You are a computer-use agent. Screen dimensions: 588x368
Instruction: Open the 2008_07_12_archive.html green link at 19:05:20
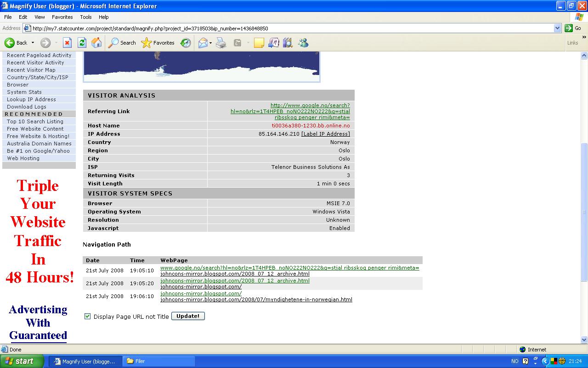coord(235,281)
